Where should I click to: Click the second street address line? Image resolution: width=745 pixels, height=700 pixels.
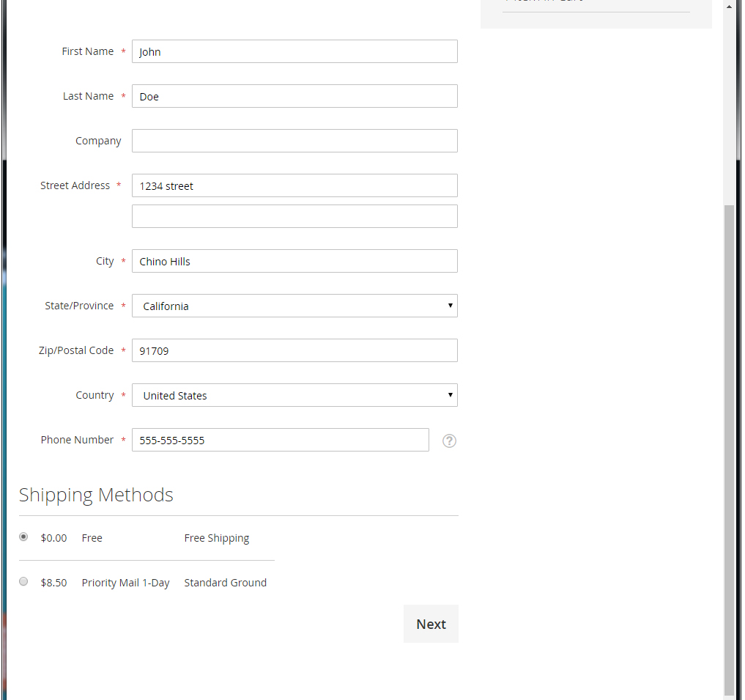click(x=293, y=215)
